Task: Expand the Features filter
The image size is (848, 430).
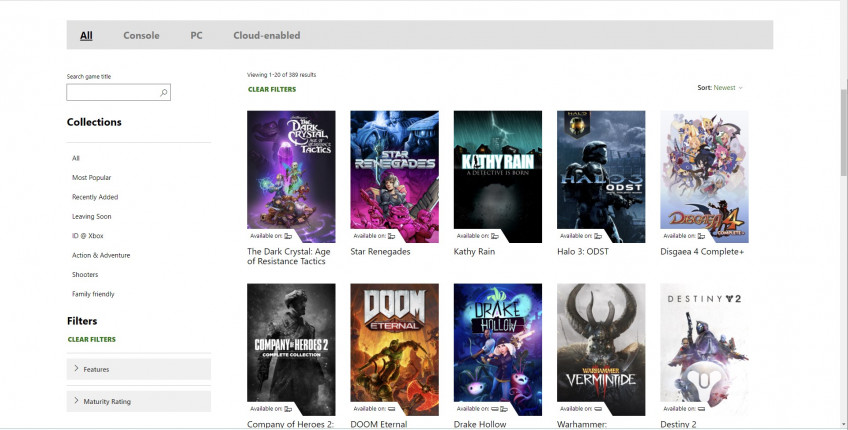Action: 138,369
